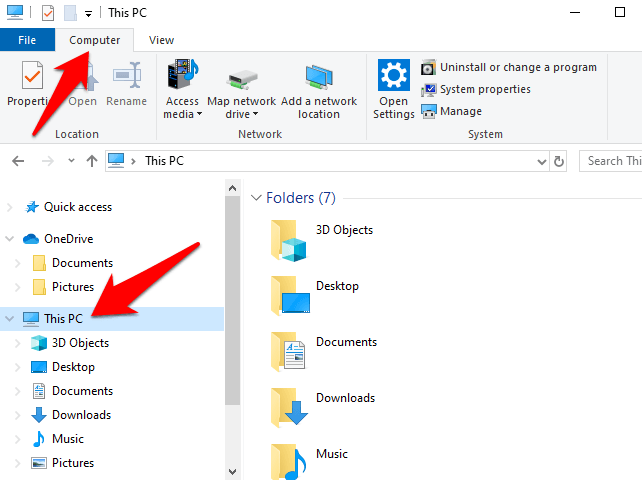The height and width of the screenshot is (485, 642).
Task: Expand OneDrive Pictures folder chevron
Action: click(18, 287)
